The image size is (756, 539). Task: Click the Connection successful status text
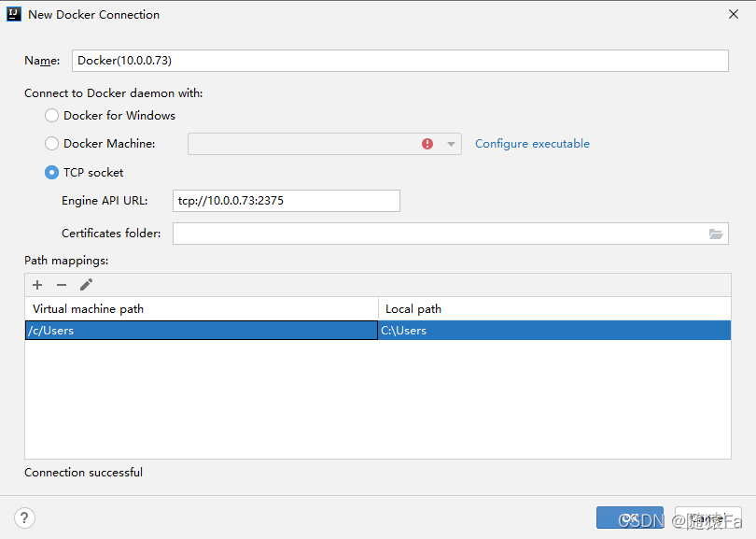83,473
